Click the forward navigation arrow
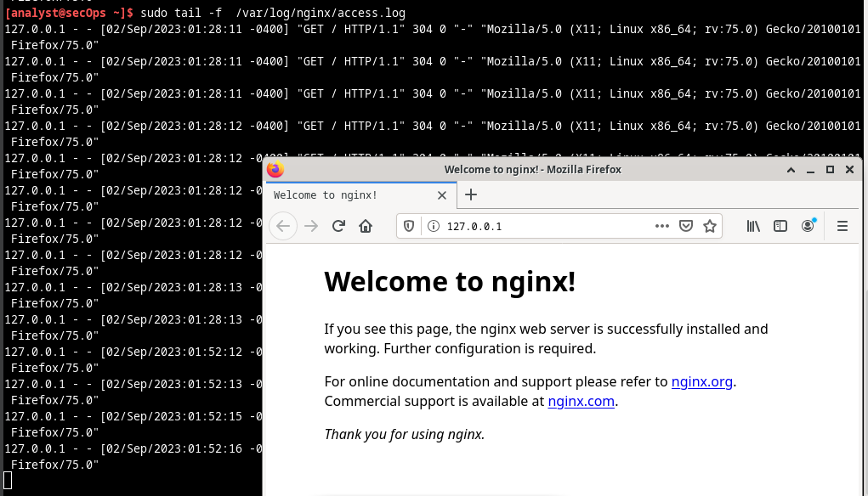This screenshot has height=496, width=868. (311, 226)
